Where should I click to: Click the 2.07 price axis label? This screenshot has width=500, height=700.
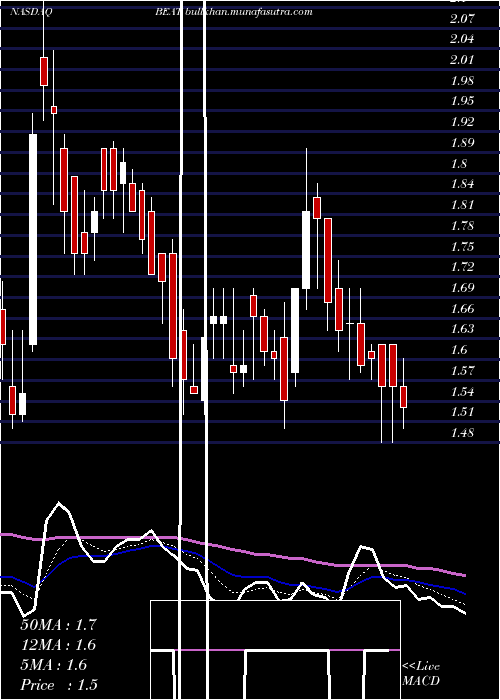click(462, 19)
